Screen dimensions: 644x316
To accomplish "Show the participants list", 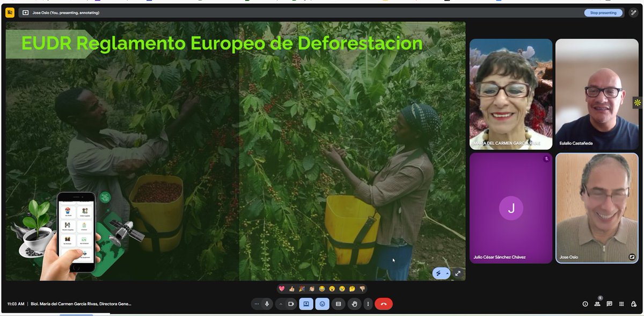I will point(596,304).
